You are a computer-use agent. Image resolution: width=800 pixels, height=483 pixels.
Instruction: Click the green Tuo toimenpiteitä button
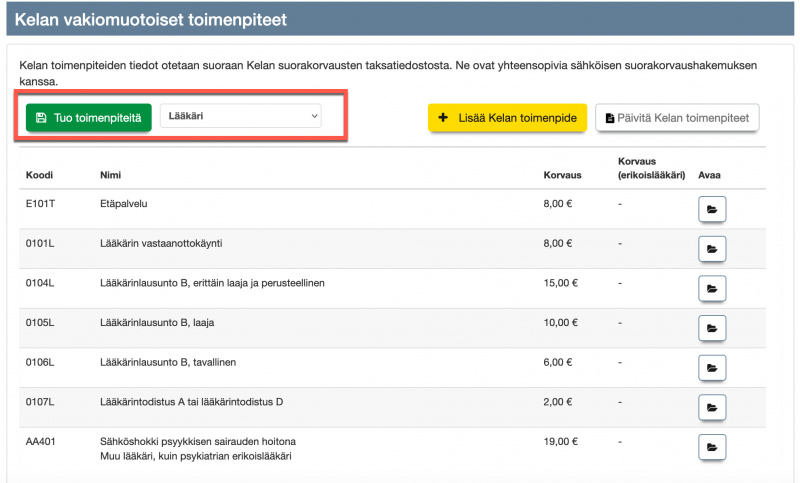pos(89,118)
